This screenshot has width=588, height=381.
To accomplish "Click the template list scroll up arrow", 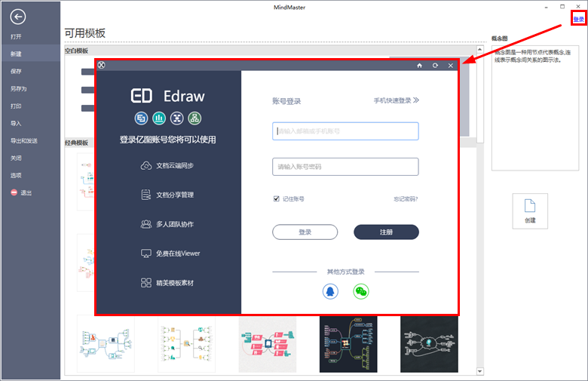I will click(x=479, y=50).
